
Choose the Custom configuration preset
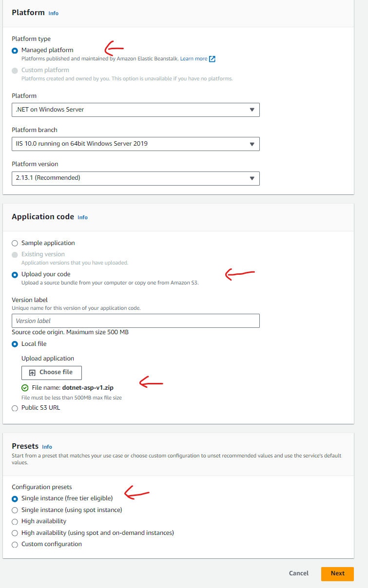(15, 544)
